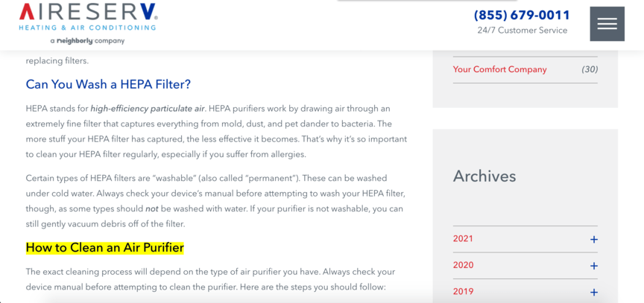Click the Heating & Air Conditioning tagline
The height and width of the screenshot is (303, 644).
87,28
